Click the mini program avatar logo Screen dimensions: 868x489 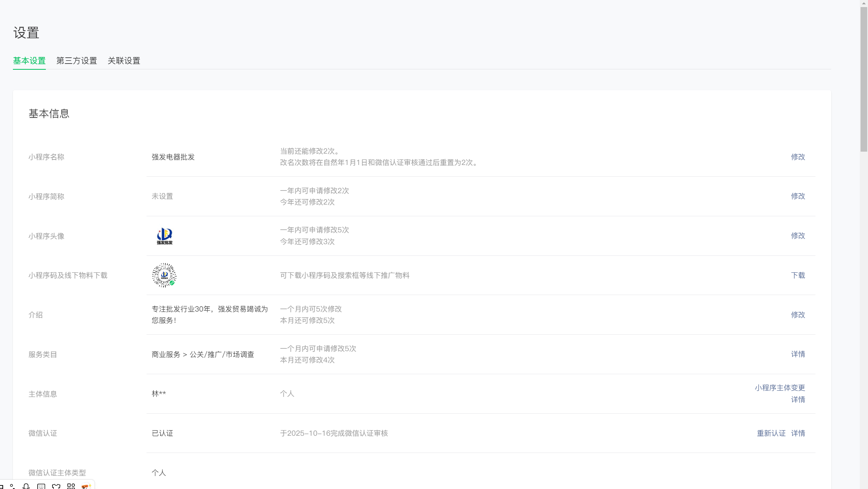pos(165,236)
